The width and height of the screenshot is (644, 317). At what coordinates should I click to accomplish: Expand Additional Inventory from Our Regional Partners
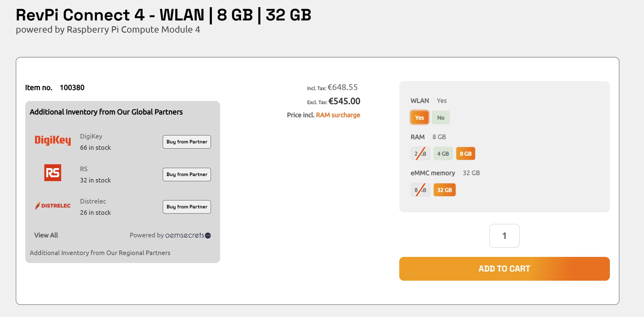(x=100, y=253)
